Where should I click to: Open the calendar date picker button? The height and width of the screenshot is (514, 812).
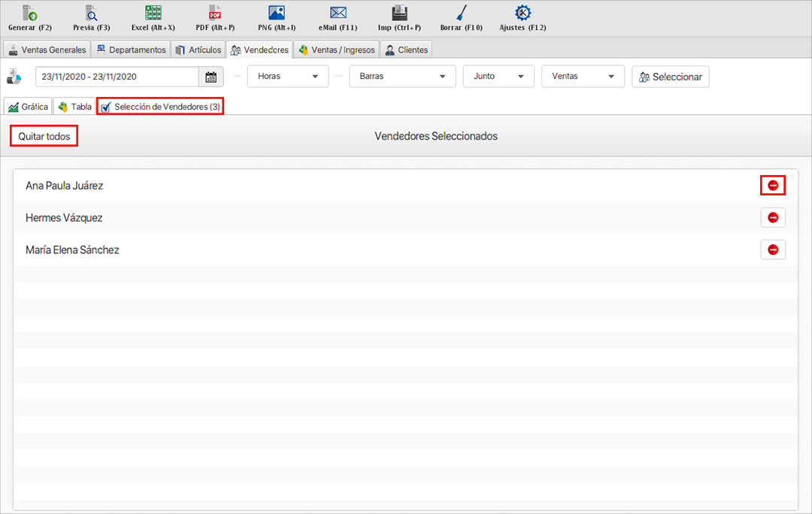(x=211, y=77)
